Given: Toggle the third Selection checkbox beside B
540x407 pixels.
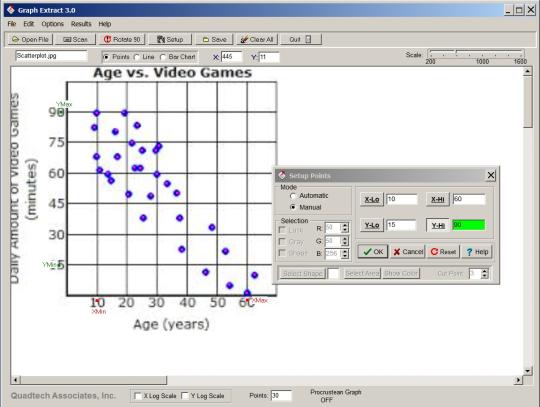Looking at the screenshot, I should tap(282, 253).
